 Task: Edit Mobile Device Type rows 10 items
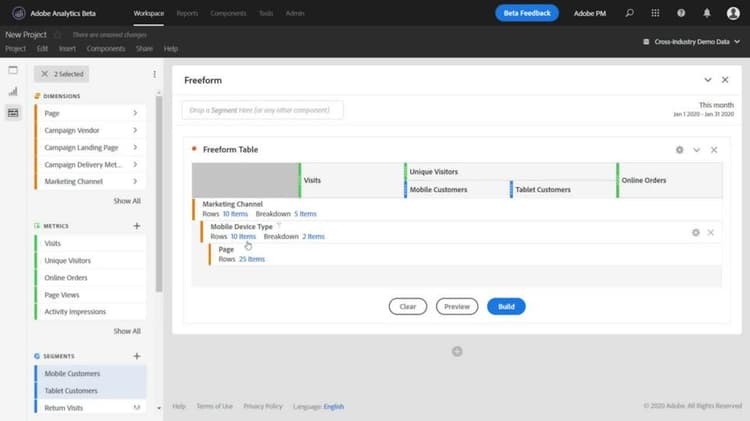click(243, 236)
